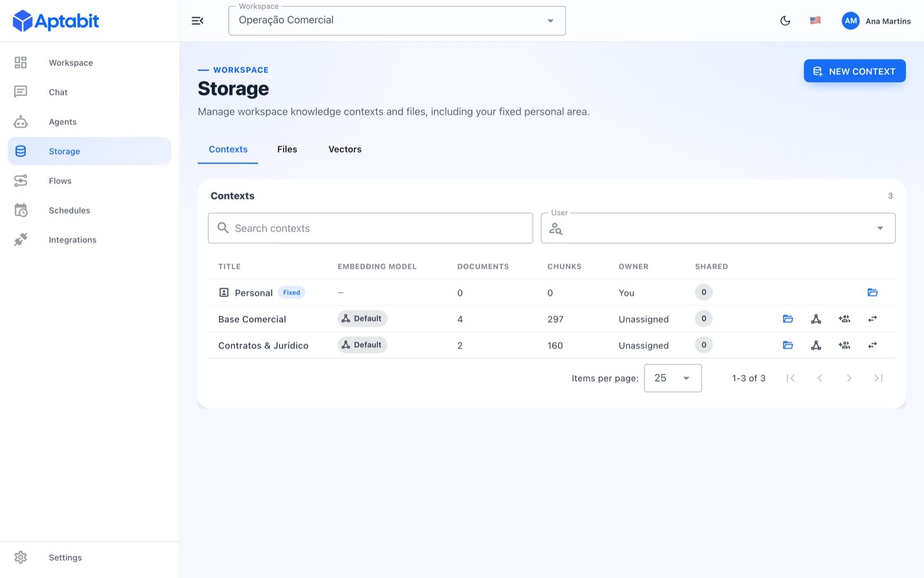Focus the Search contexts field
Screen dimensions: 924x578
click(370, 228)
